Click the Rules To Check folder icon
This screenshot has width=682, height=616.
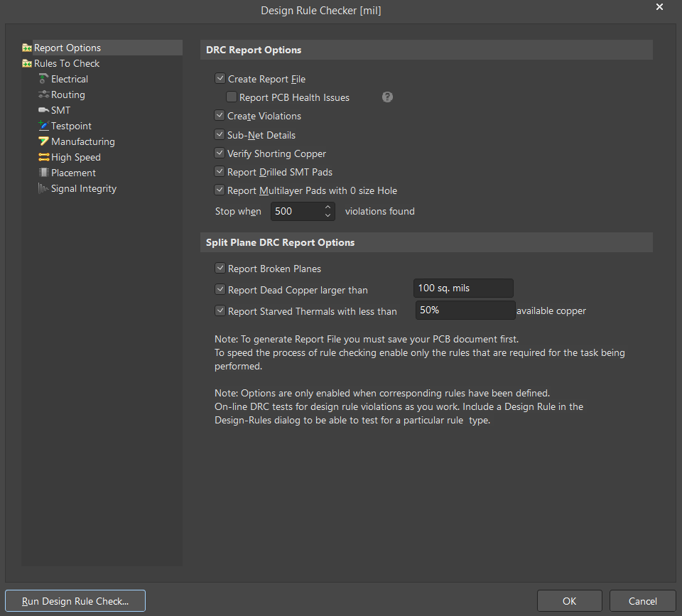pos(27,63)
